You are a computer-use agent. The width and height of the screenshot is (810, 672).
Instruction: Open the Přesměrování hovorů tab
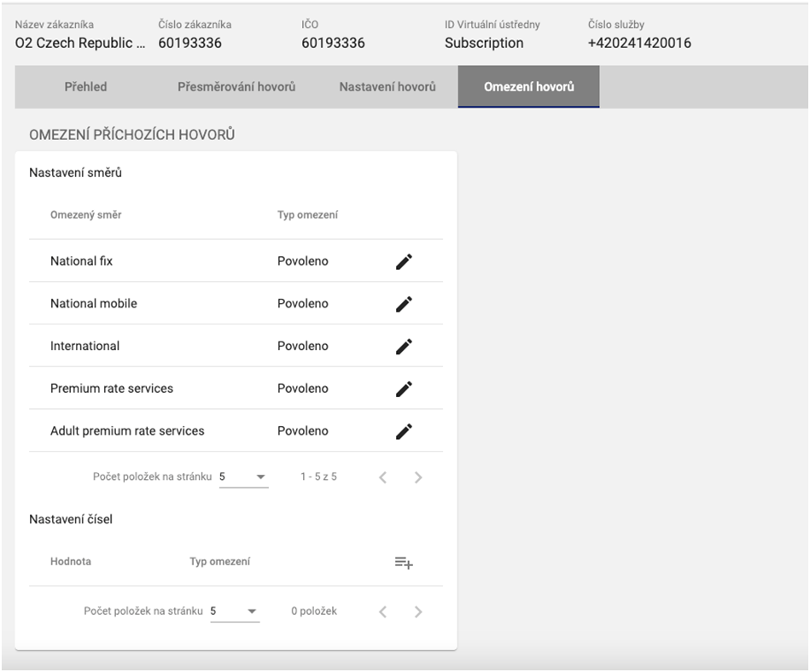tap(236, 87)
